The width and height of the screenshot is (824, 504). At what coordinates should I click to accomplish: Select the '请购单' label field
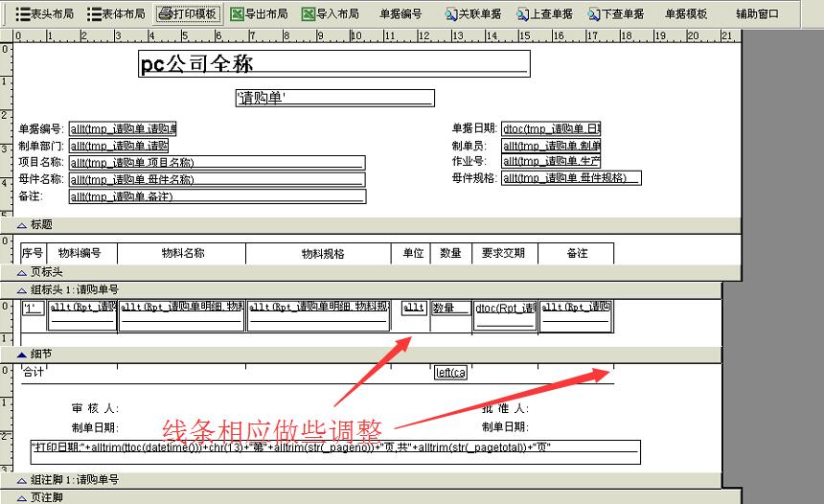point(334,98)
